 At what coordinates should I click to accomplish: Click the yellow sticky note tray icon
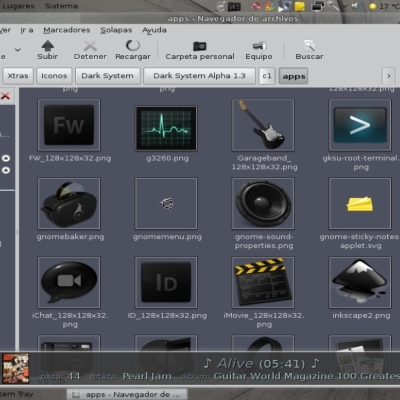click(300, 6)
